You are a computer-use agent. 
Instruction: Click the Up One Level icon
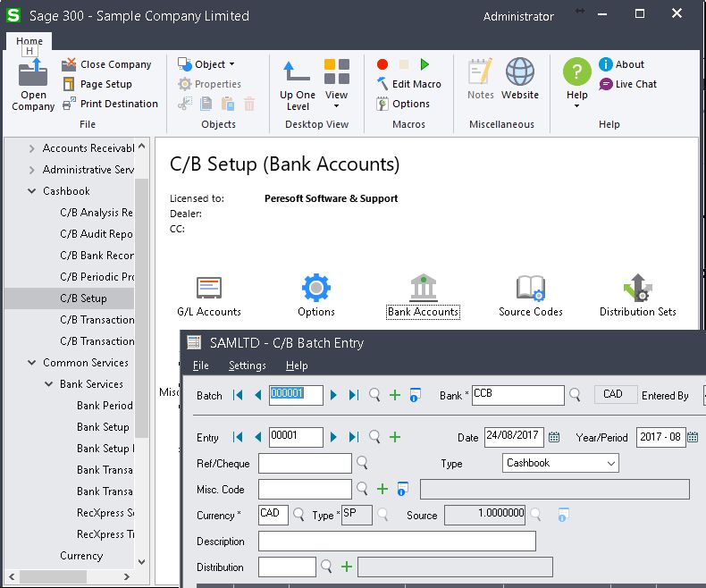[x=297, y=71]
